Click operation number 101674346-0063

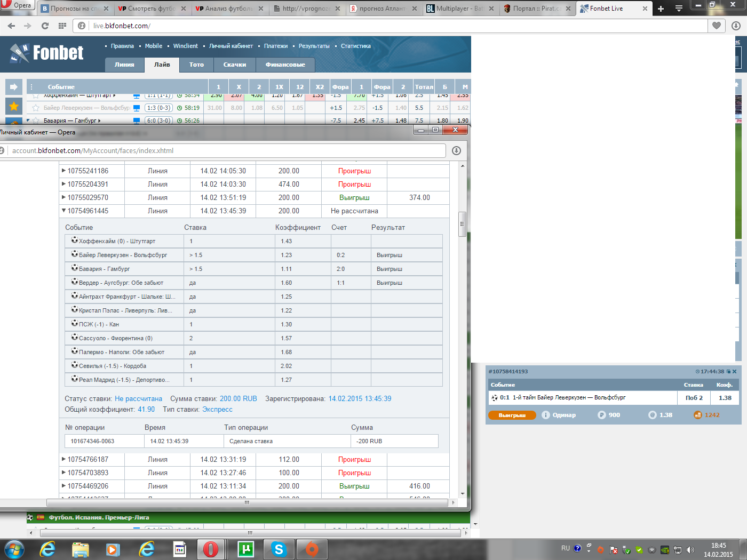[92, 441]
